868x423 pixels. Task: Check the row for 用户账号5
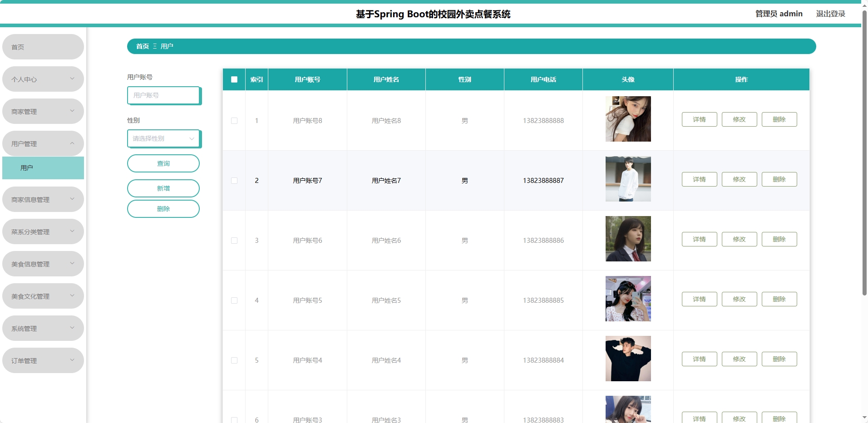point(234,300)
